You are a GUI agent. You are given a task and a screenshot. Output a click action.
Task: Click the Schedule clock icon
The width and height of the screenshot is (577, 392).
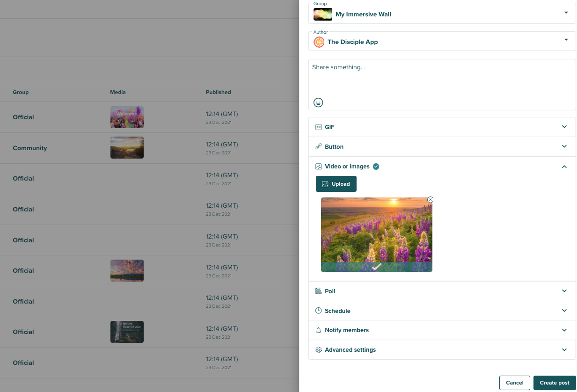(x=319, y=311)
